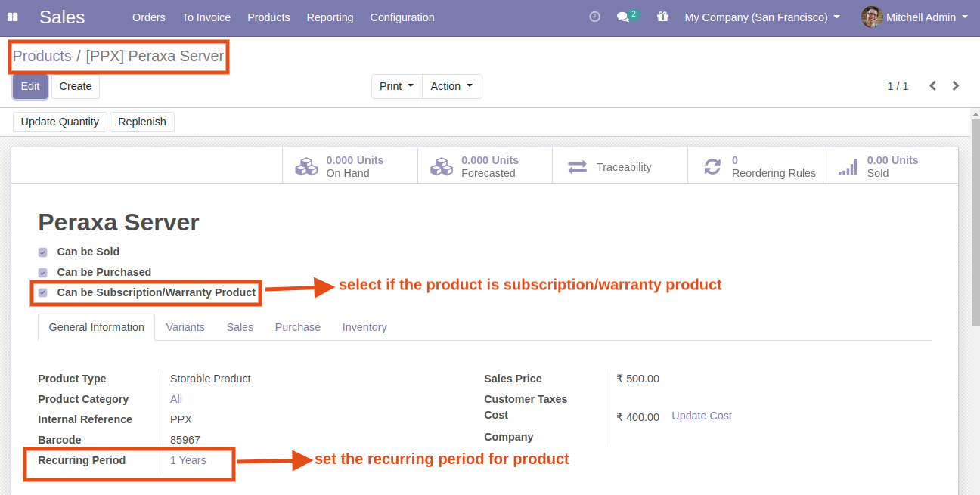Click the Create button
This screenshot has width=980, height=495.
[76, 86]
